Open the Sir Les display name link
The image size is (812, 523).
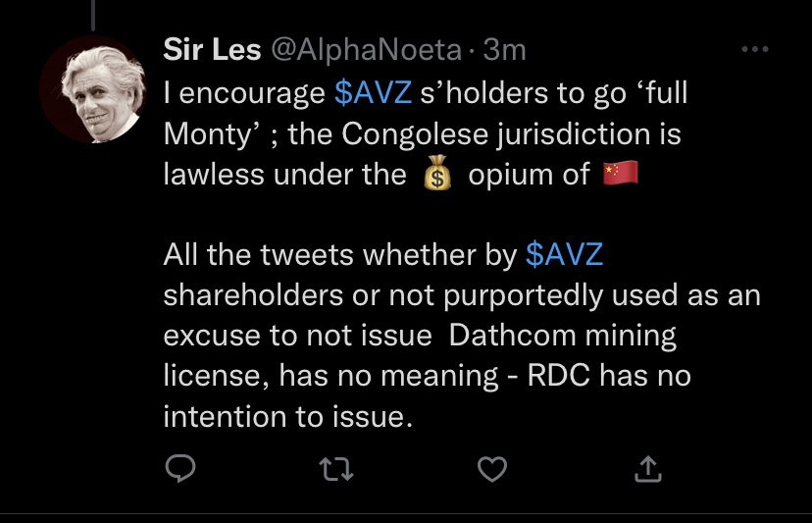pyautogui.click(x=211, y=50)
